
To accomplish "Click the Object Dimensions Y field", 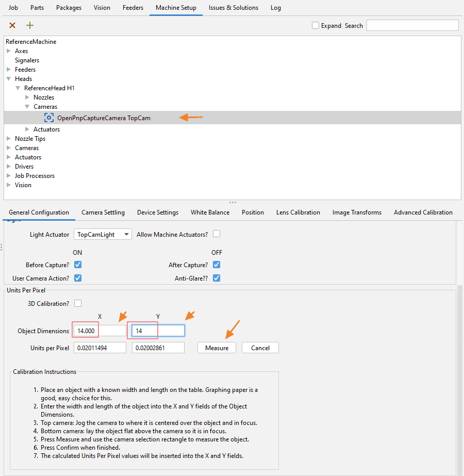I will (x=158, y=331).
